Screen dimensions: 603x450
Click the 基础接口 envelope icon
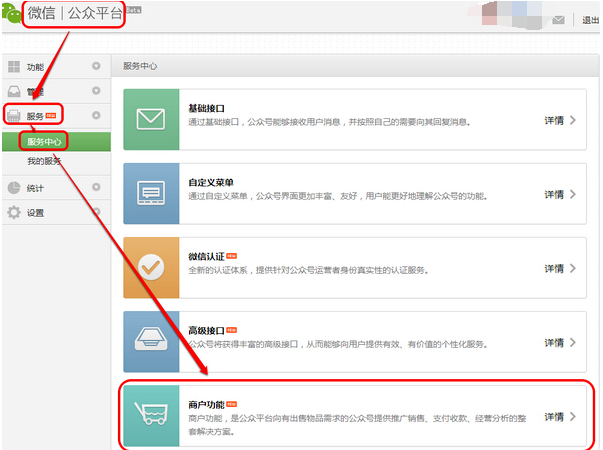click(x=151, y=119)
